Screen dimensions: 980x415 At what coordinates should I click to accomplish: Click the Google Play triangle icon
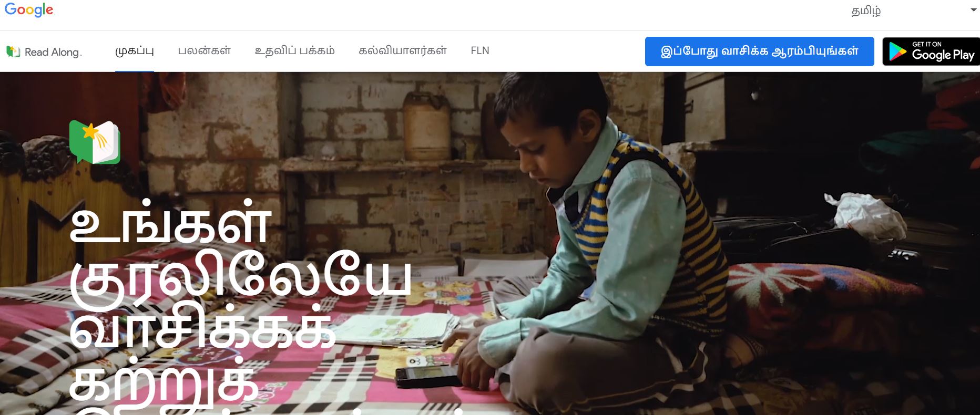point(897,51)
